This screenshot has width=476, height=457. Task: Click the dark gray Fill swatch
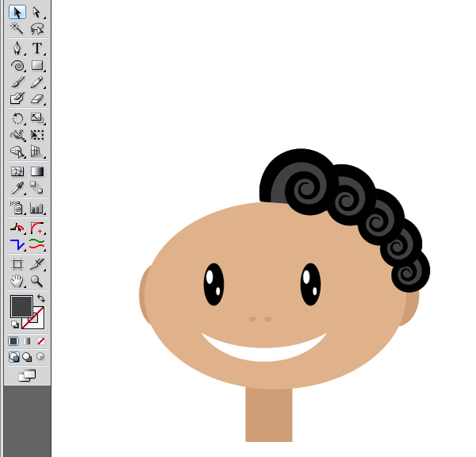[21, 306]
